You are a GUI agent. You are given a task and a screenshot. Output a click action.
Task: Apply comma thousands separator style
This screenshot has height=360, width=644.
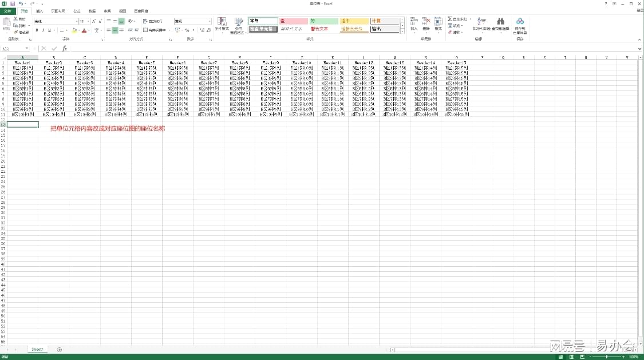pyautogui.click(x=193, y=30)
